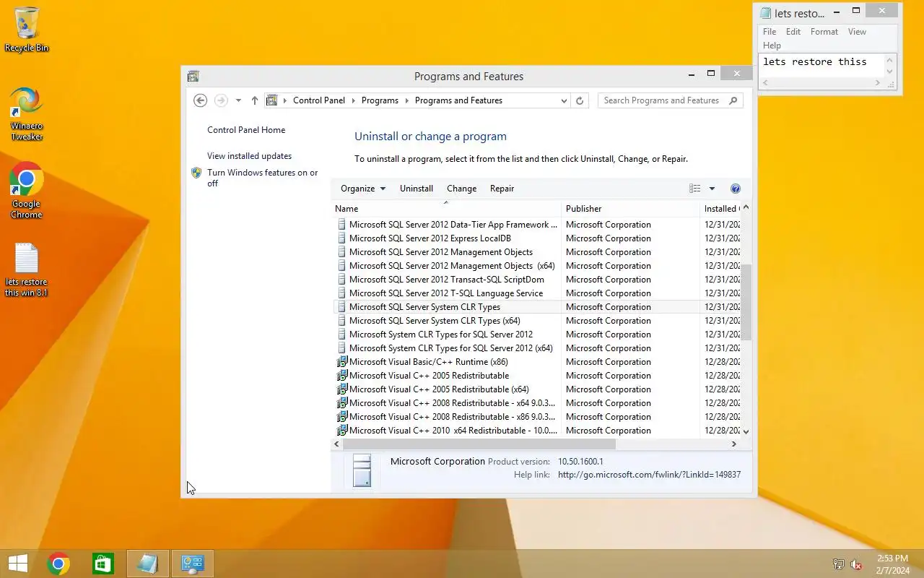This screenshot has height=578, width=924.
Task: Expand the address bar history dropdown
Action: pyautogui.click(x=564, y=101)
